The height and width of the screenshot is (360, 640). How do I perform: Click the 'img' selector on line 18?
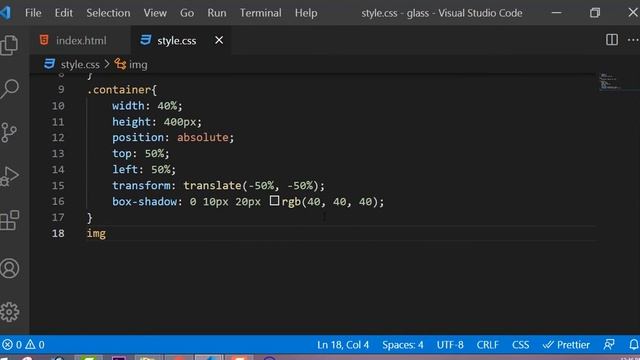pyautogui.click(x=96, y=233)
